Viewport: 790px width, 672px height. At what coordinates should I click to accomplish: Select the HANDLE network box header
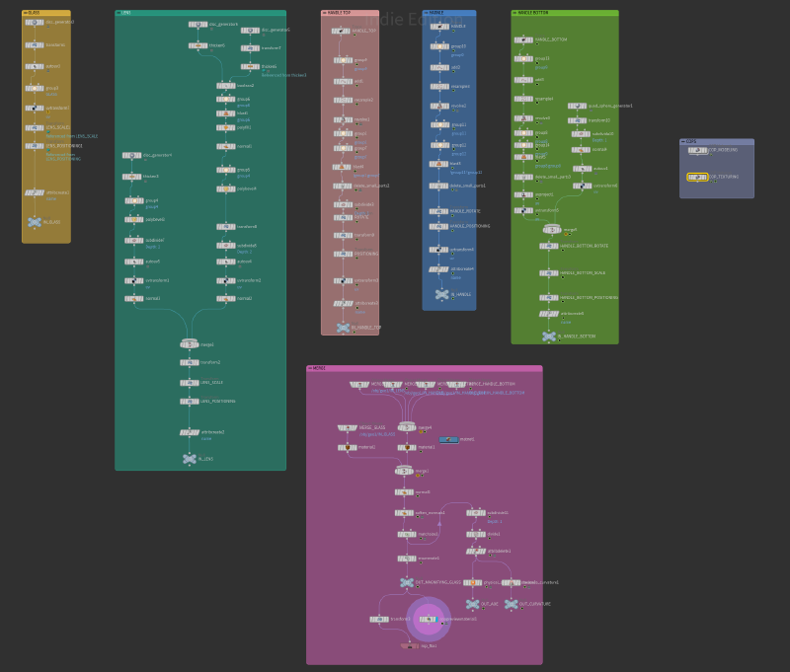(454, 13)
